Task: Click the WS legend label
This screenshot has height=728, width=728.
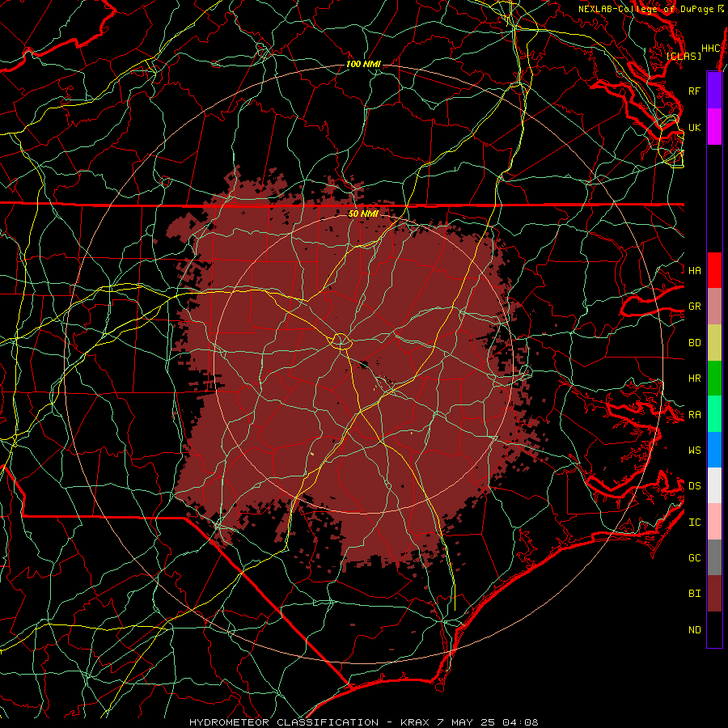Action: point(694,451)
